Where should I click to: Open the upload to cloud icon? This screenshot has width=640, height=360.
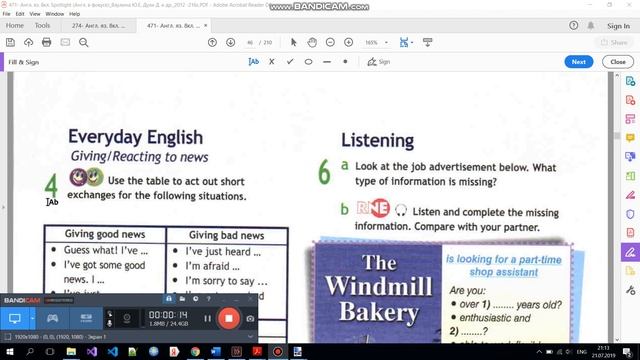pos(28,42)
